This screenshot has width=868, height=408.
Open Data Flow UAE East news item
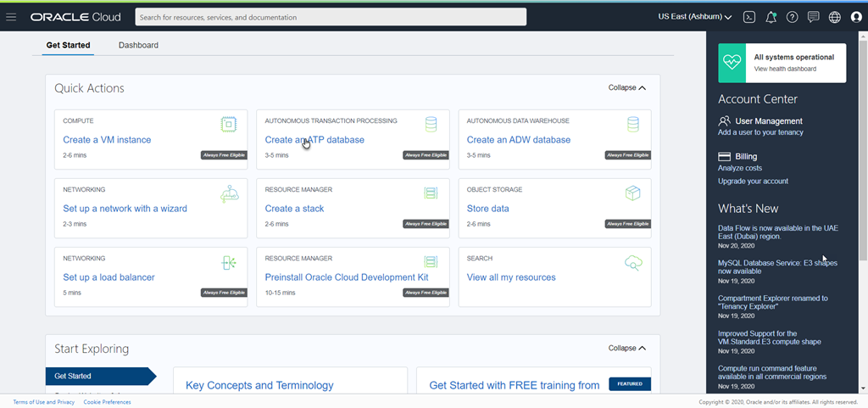[776, 232]
